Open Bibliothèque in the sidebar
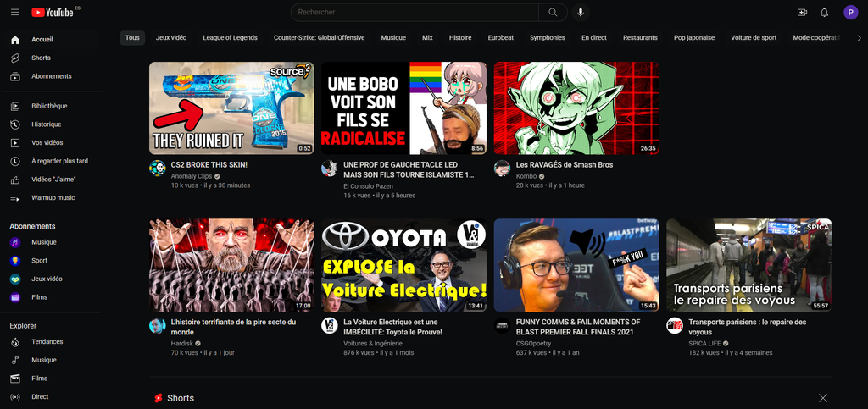The width and height of the screenshot is (868, 409). point(51,106)
